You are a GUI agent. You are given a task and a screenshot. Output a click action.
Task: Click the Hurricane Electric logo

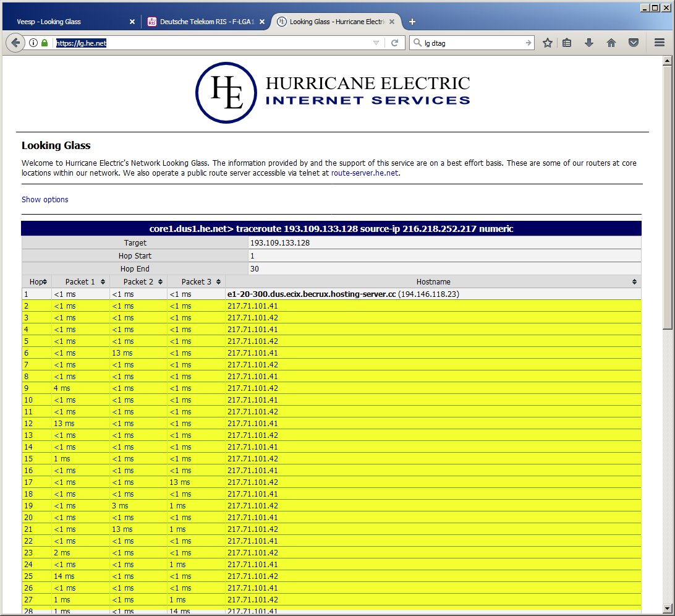tap(333, 93)
